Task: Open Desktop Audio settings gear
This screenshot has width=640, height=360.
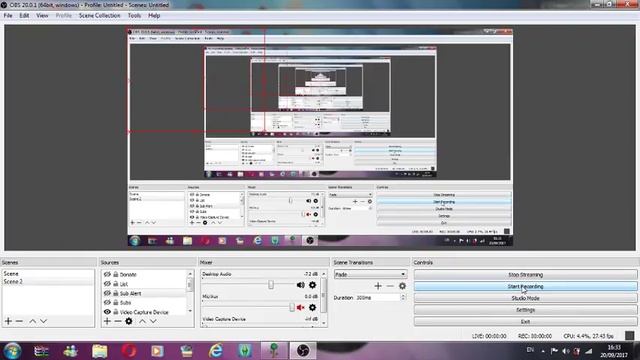Action: tap(312, 285)
